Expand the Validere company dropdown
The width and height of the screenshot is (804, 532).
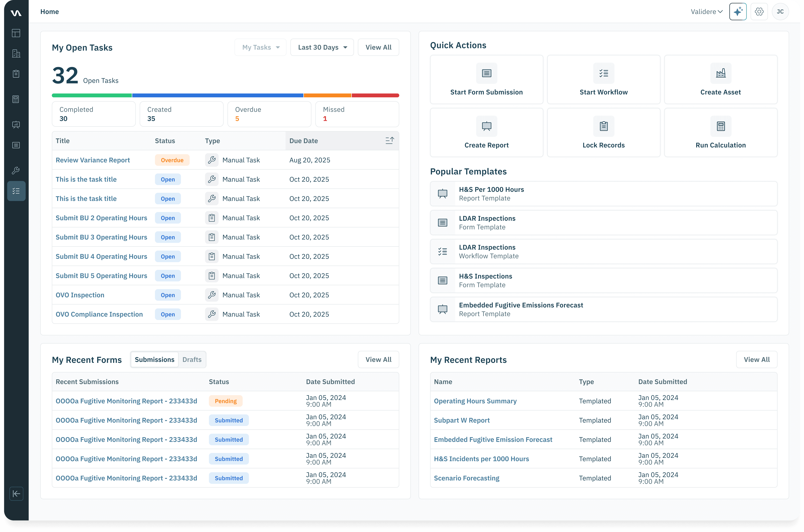pos(707,12)
